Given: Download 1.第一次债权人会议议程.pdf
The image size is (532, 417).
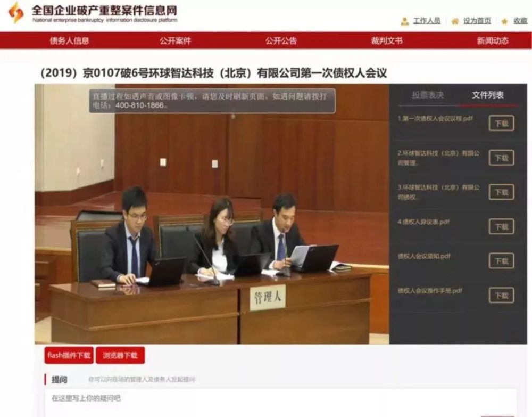Looking at the screenshot, I should point(501,123).
